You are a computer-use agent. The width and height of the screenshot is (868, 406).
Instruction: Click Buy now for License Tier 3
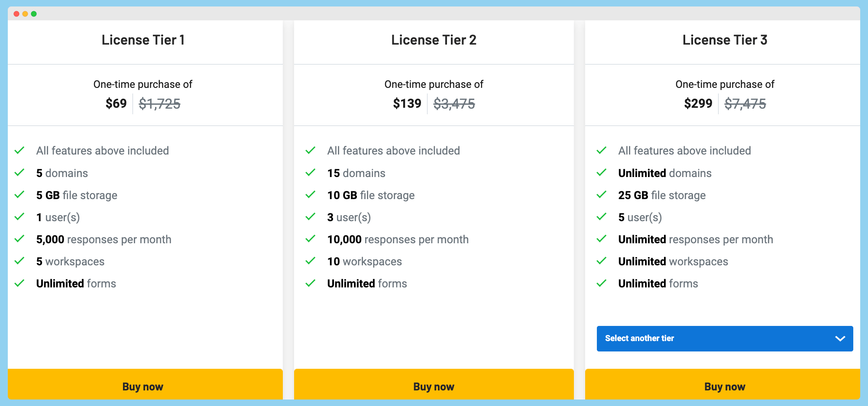[x=722, y=384]
